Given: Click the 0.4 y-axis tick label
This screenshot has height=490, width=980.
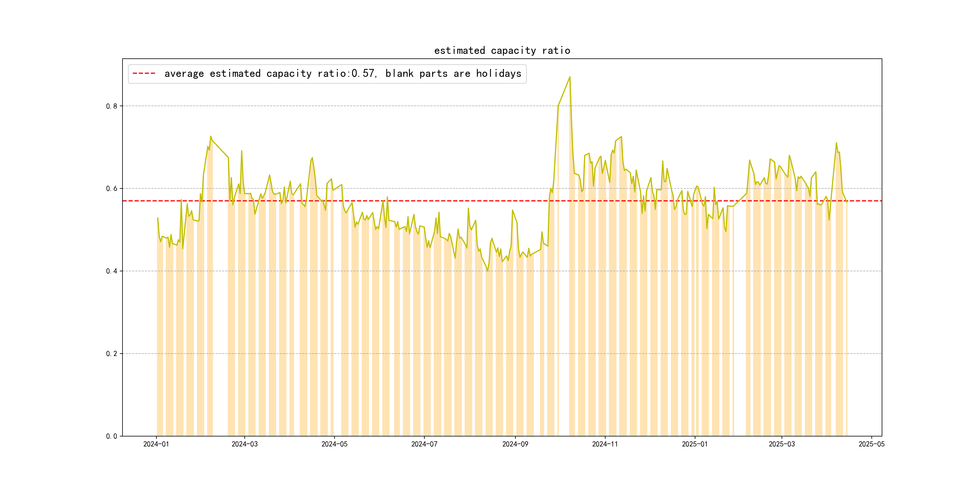Looking at the screenshot, I should click(112, 271).
